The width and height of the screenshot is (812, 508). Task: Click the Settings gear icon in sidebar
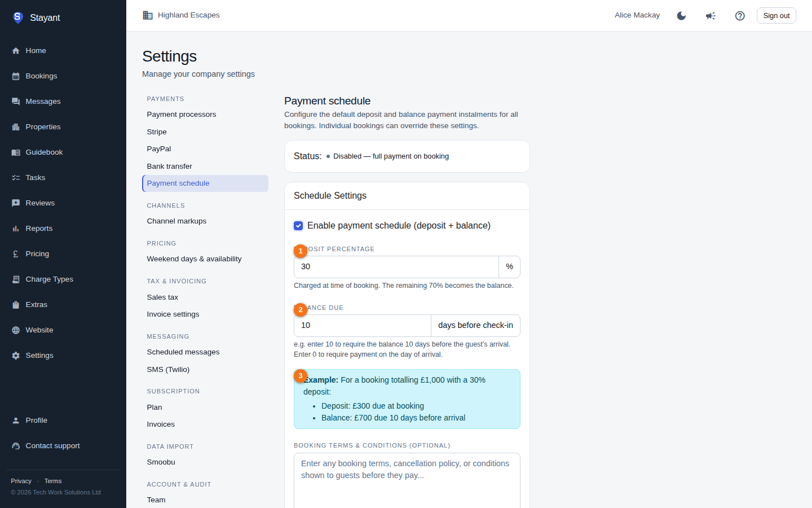(x=16, y=356)
